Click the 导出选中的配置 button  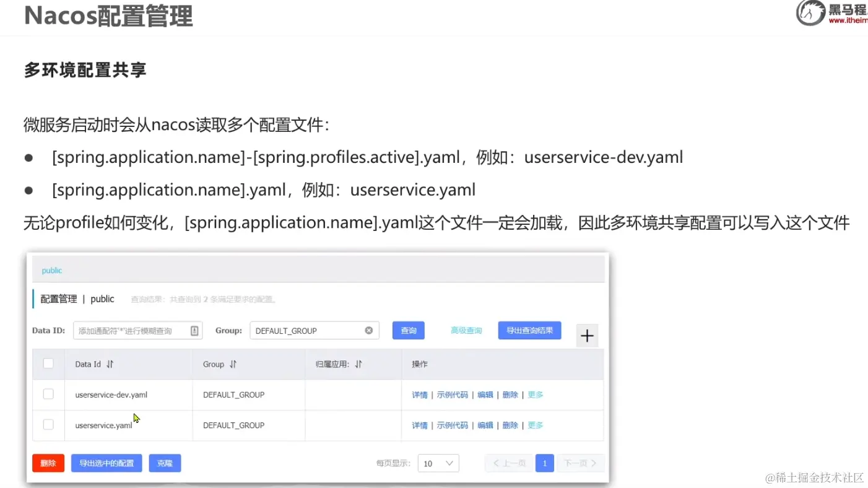(x=106, y=463)
